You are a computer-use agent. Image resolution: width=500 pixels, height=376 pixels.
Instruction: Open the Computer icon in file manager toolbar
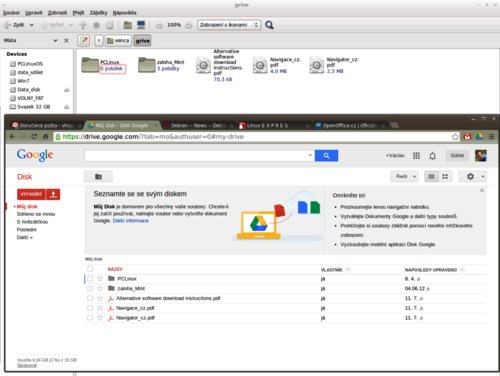(141, 25)
